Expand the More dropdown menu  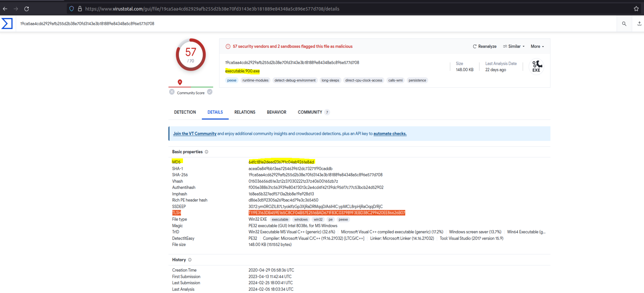pos(537,47)
